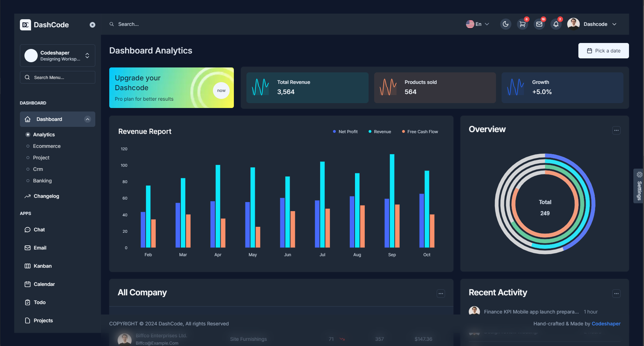Toggle Free Cash Flow legend series
Screen dimensions: 644x346
tap(420, 132)
